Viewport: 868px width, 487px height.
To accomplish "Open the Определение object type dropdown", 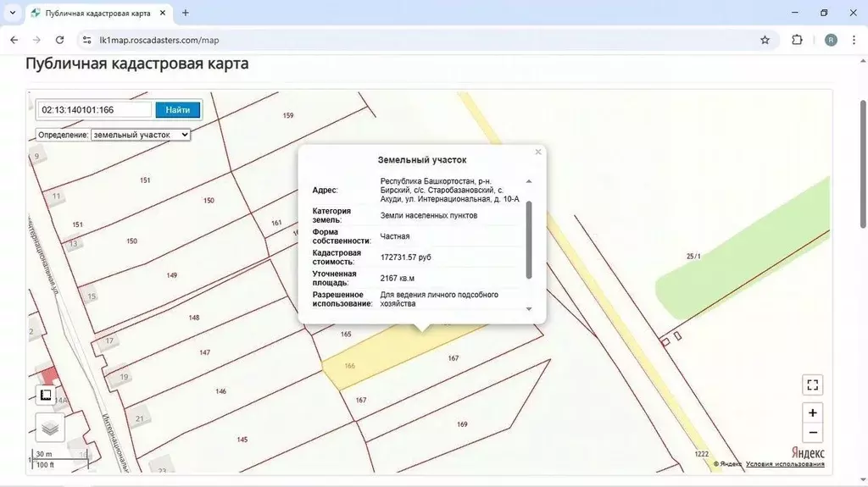I will (141, 134).
